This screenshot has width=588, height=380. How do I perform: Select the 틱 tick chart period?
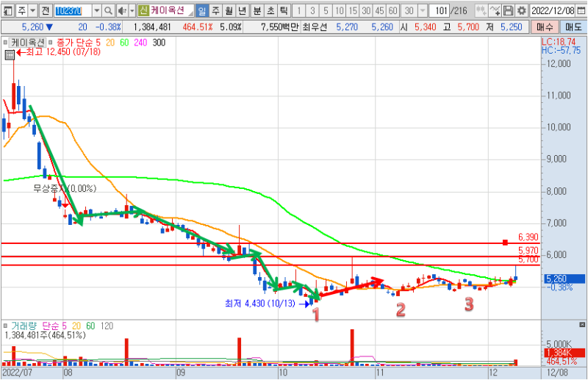coord(284,10)
